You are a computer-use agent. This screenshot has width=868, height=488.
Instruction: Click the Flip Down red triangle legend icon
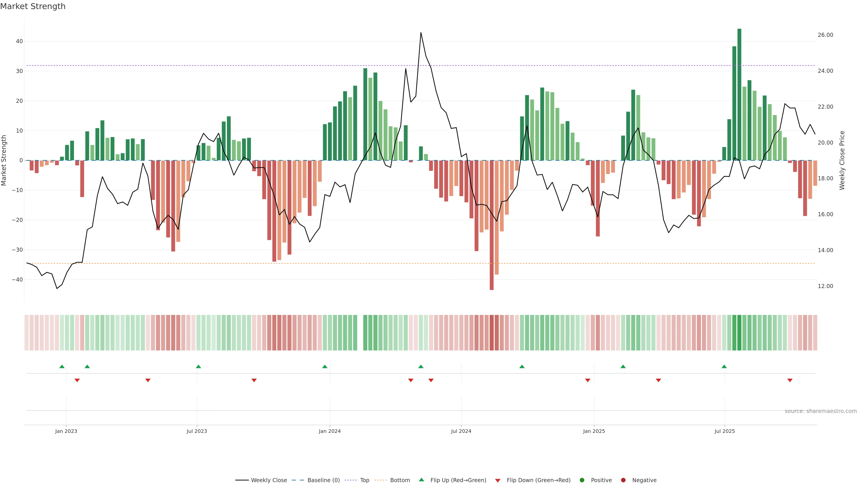click(498, 480)
